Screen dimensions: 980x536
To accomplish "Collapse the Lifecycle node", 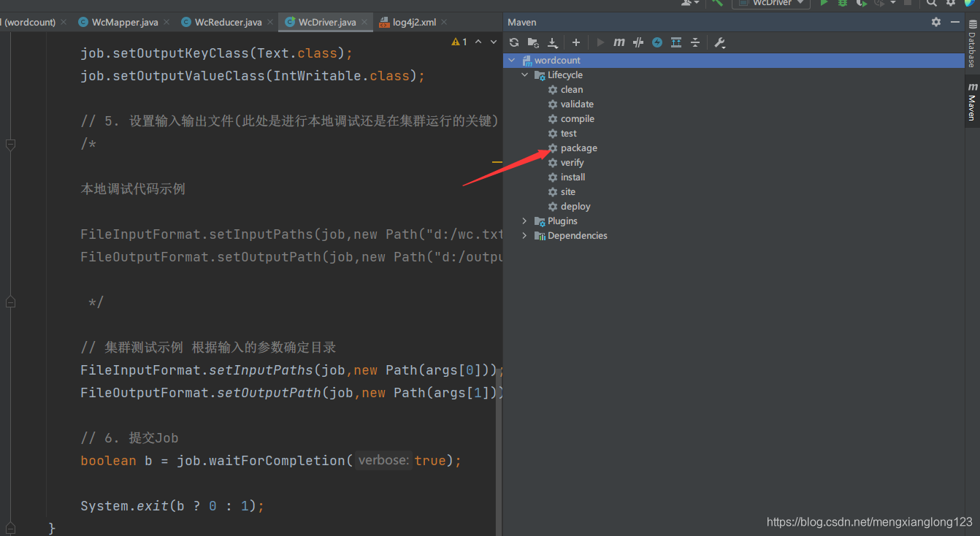I will [524, 75].
